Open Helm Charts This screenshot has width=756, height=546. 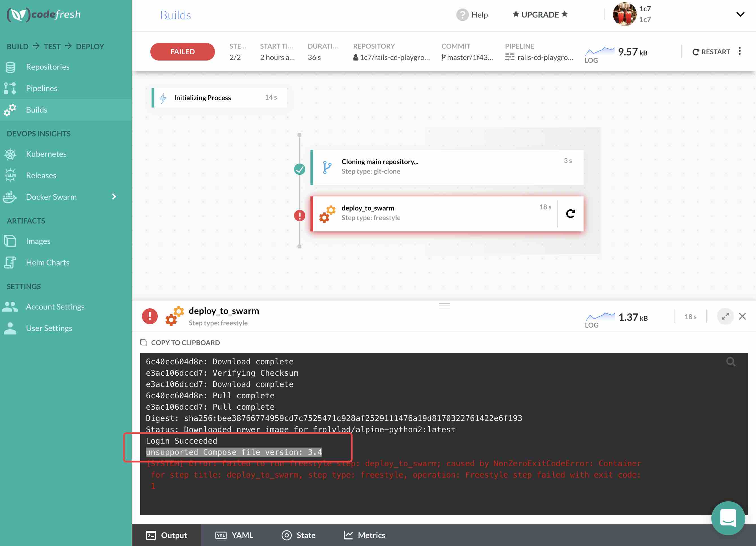tap(47, 262)
